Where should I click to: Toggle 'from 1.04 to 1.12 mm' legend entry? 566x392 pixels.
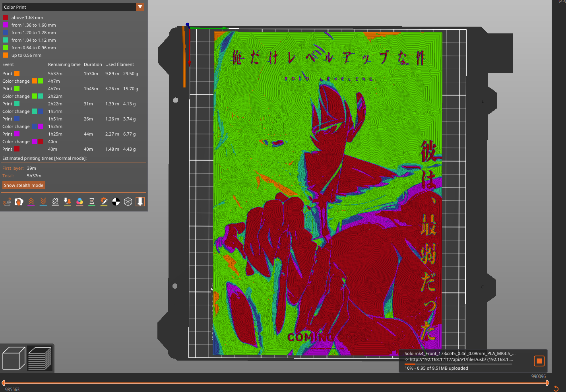tap(29, 40)
